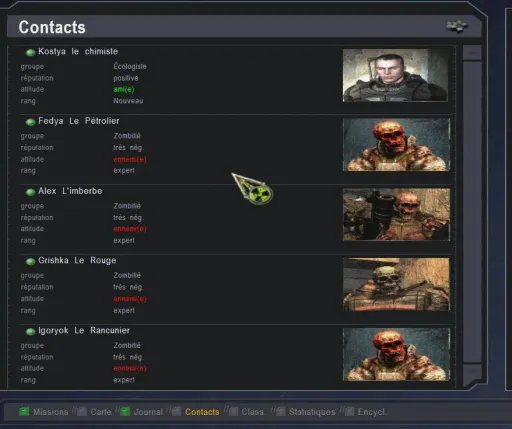Click Alex L'imberbe's red ennemi(e) attitude

pyautogui.click(x=130, y=229)
